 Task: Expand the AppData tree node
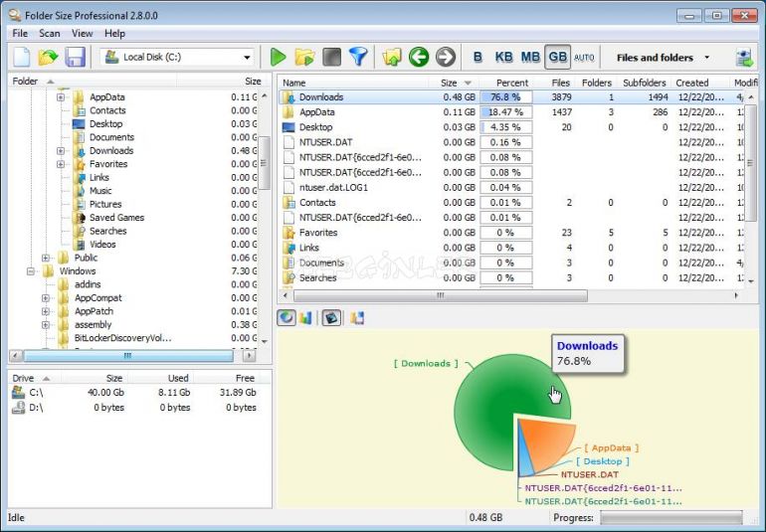point(60,97)
